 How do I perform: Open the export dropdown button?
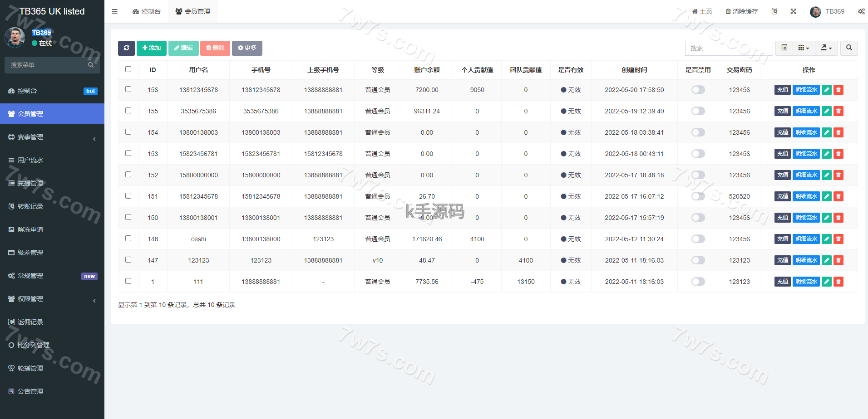click(826, 48)
